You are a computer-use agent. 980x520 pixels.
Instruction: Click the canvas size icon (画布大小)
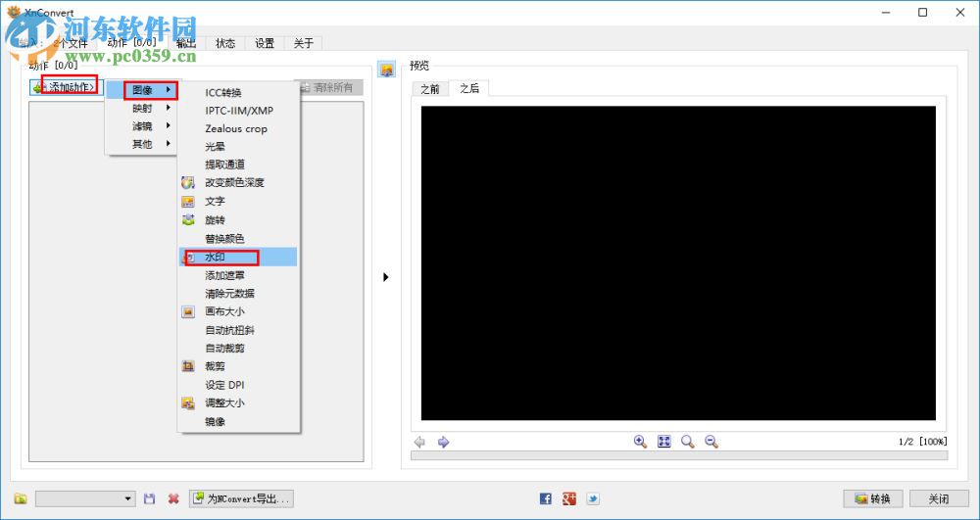click(187, 311)
